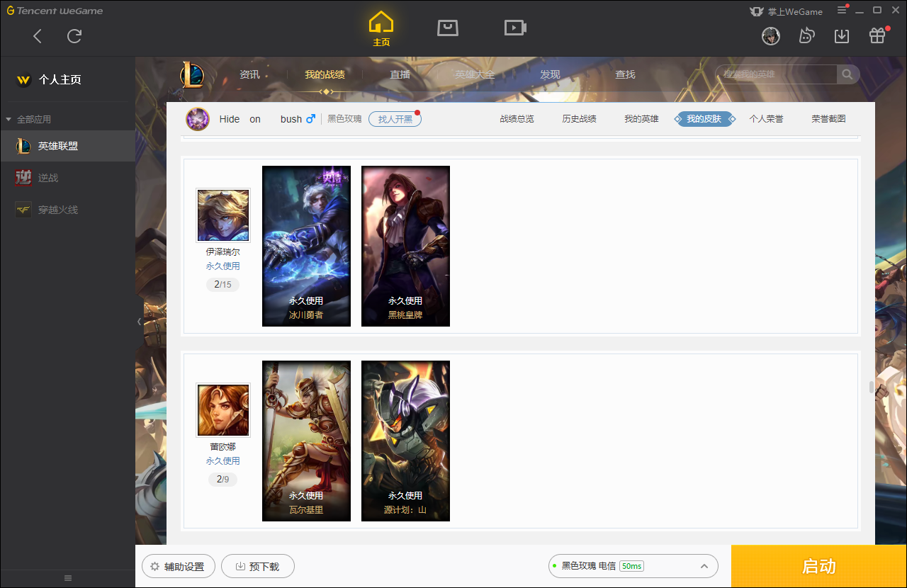Open the 资讯 tab

pyautogui.click(x=249, y=74)
